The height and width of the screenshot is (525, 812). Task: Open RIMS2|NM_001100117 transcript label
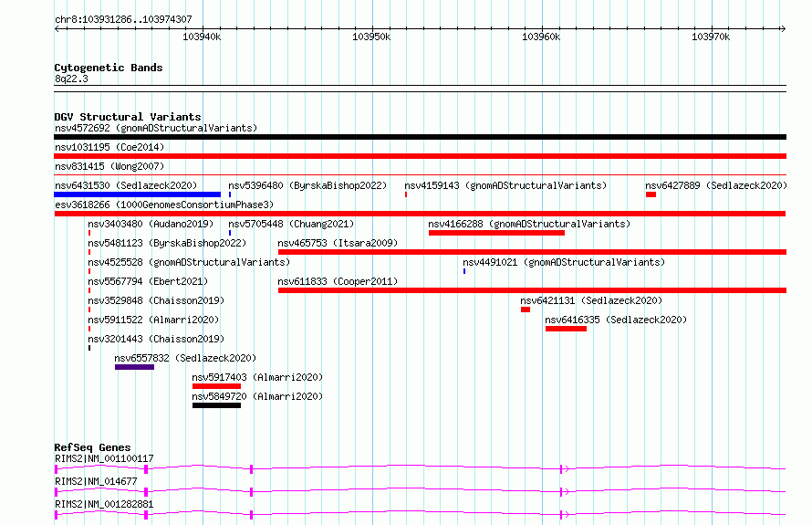pyautogui.click(x=104, y=458)
